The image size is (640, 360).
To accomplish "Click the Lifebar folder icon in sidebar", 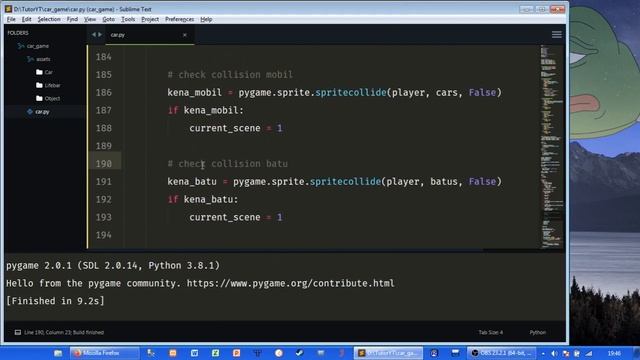I will pos(39,85).
